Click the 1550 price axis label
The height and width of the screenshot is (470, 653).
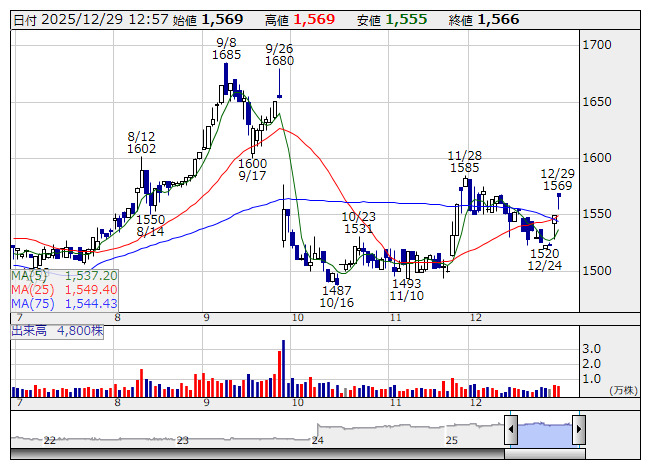coord(597,214)
